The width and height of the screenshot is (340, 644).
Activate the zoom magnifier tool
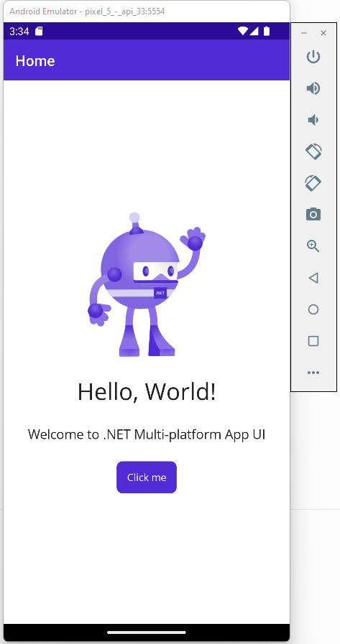tap(313, 246)
